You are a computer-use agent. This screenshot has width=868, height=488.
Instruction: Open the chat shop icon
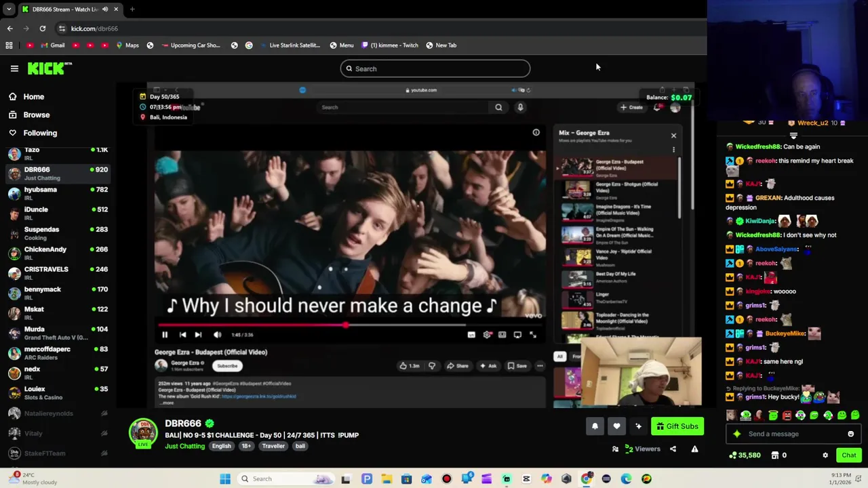click(775, 455)
